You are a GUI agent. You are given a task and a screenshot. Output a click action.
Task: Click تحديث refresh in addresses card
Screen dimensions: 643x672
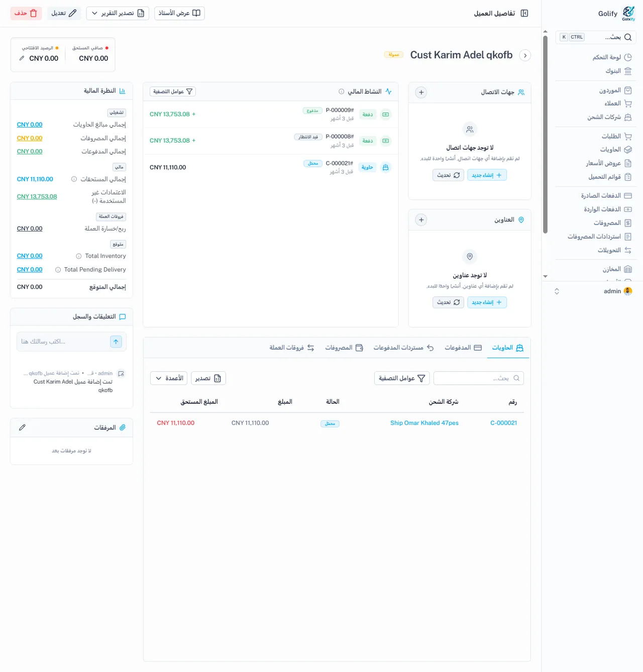pos(448,302)
